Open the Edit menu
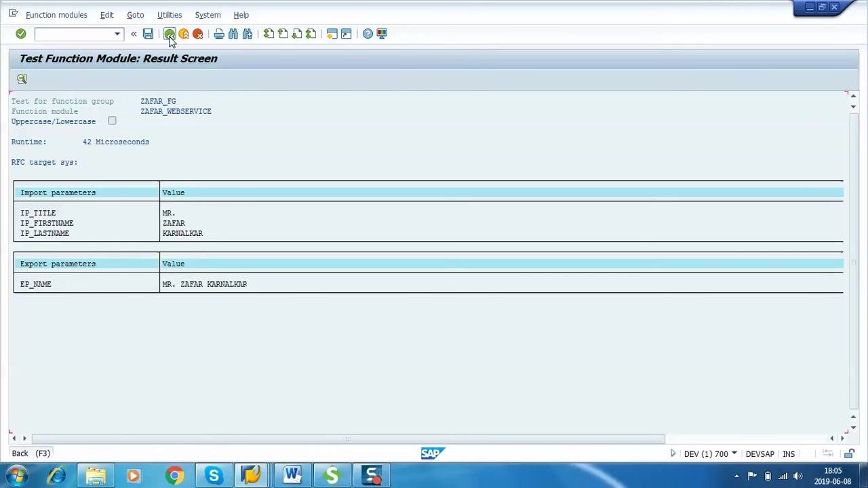 click(106, 15)
